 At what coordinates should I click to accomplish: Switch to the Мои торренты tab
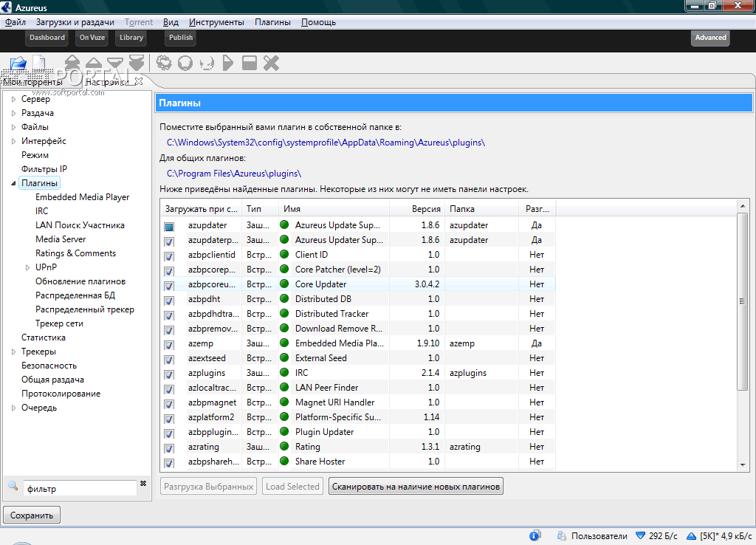click(x=32, y=82)
